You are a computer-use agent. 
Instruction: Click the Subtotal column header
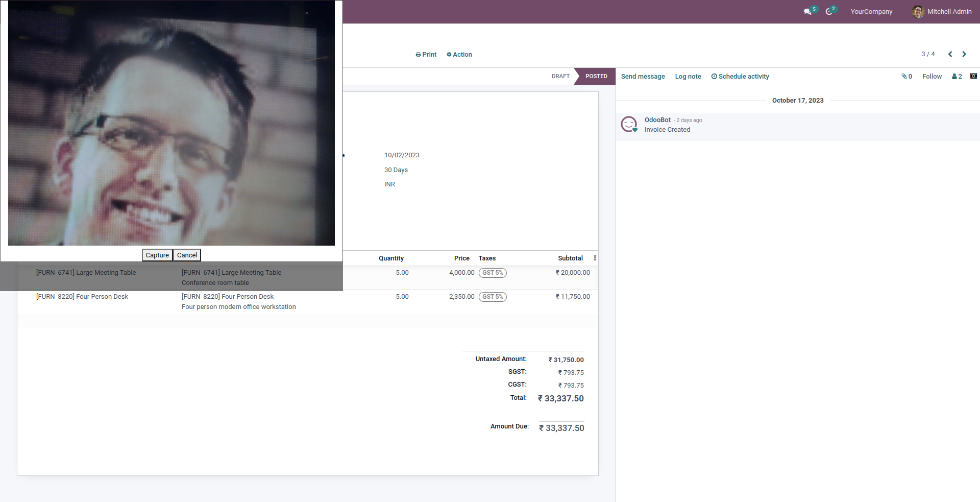[570, 258]
